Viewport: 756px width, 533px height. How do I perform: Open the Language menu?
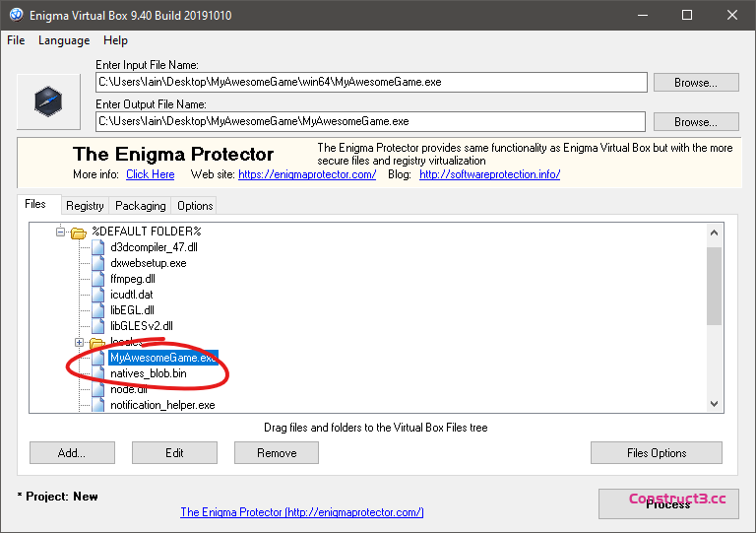point(64,40)
